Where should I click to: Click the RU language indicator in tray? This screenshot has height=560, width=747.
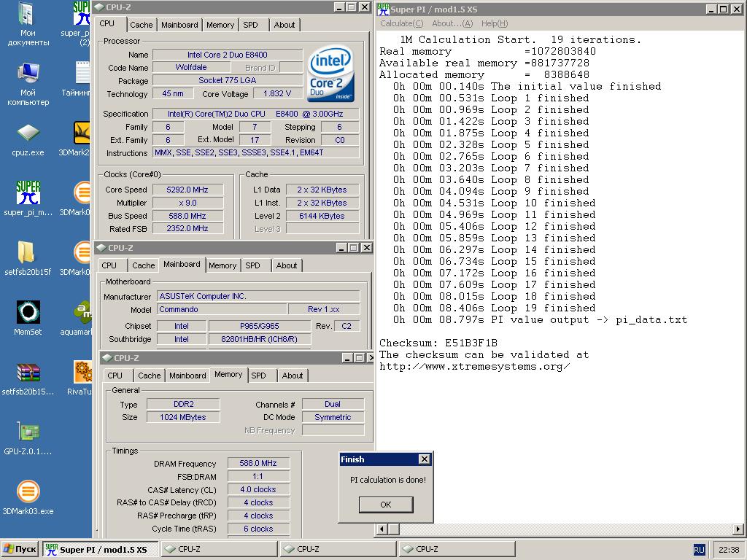(698, 550)
